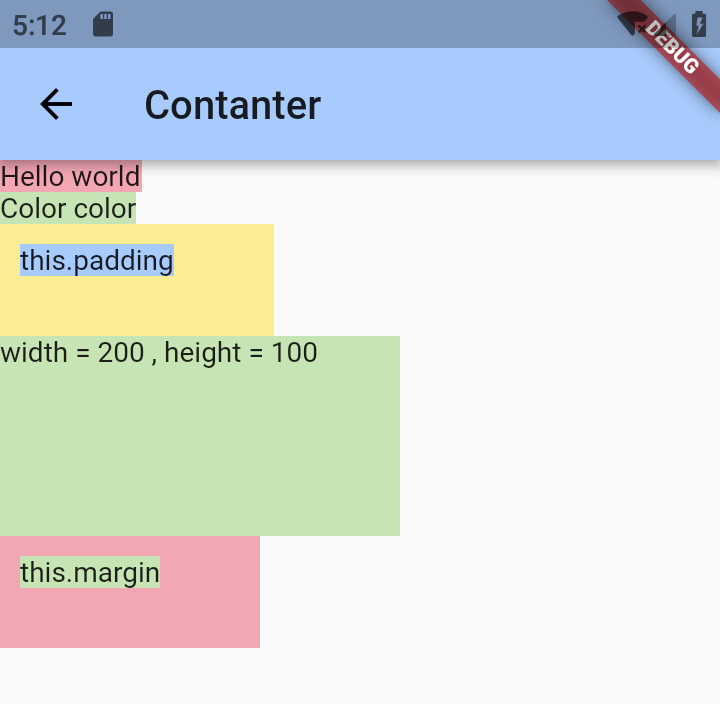Screen dimensions: 720x704
Task: Click the width = 200 , height = 100 text
Action: coord(159,353)
